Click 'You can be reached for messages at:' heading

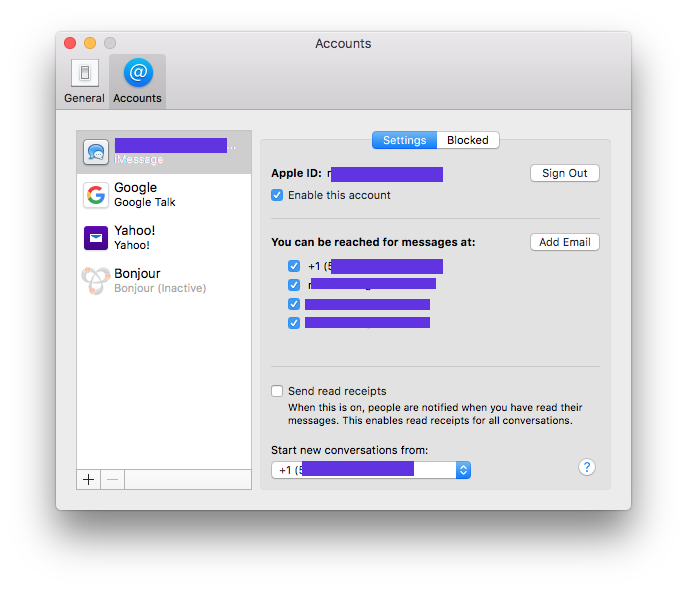[x=373, y=242]
